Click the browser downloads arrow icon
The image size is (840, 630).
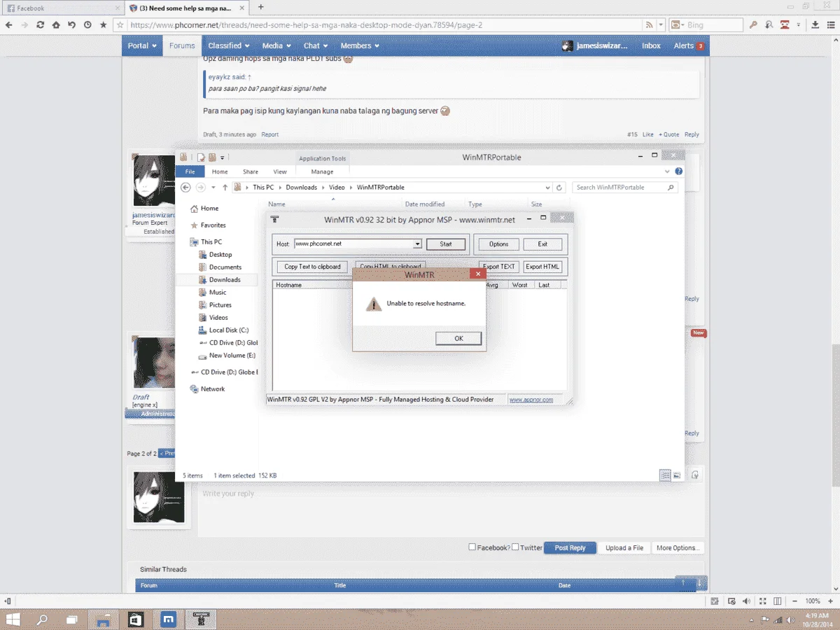[815, 24]
